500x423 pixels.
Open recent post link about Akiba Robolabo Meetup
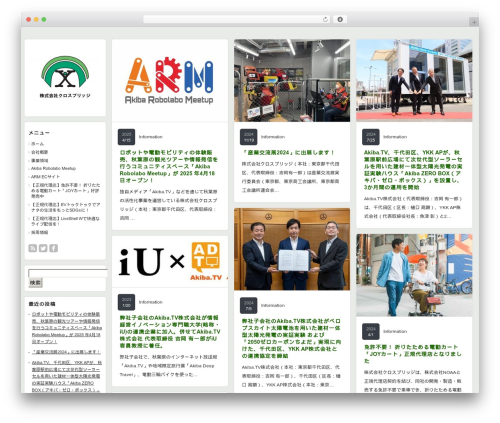coord(67,328)
